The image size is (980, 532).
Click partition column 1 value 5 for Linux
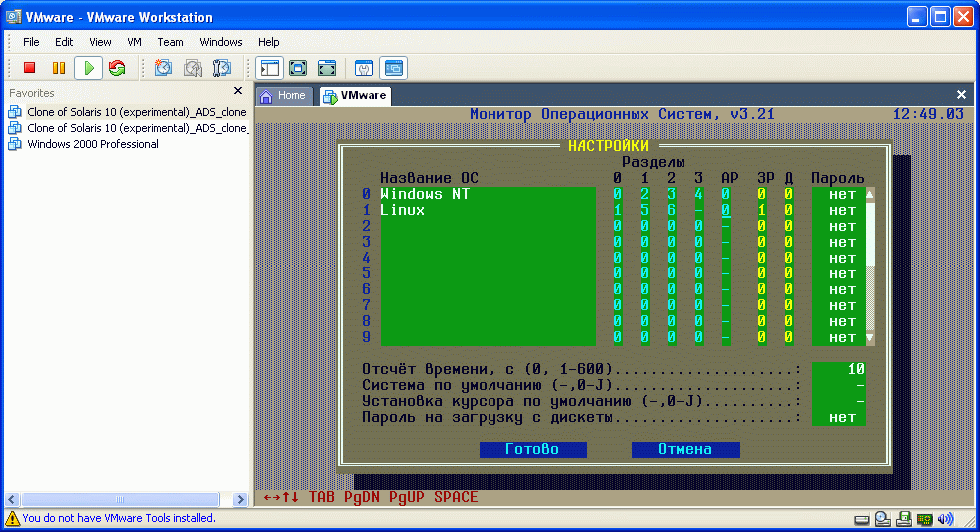coord(645,210)
